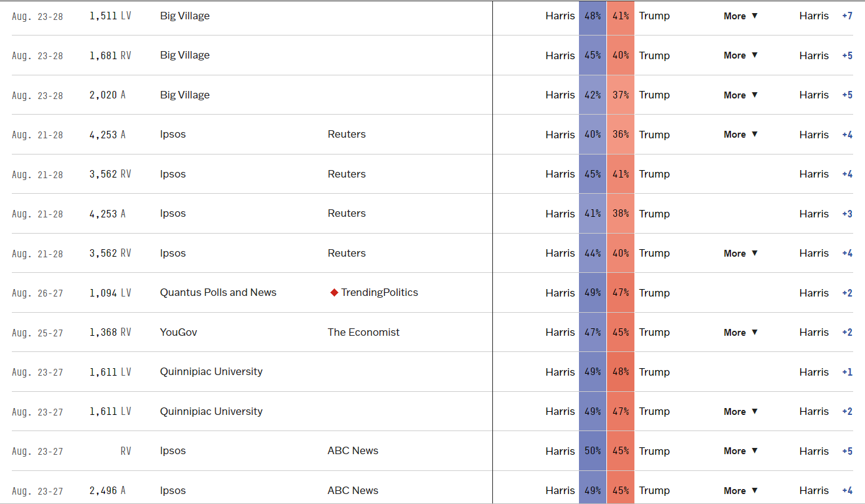Image resolution: width=865 pixels, height=504 pixels.
Task: Expand More for Big Village 1,511 LV poll
Action: 740,16
